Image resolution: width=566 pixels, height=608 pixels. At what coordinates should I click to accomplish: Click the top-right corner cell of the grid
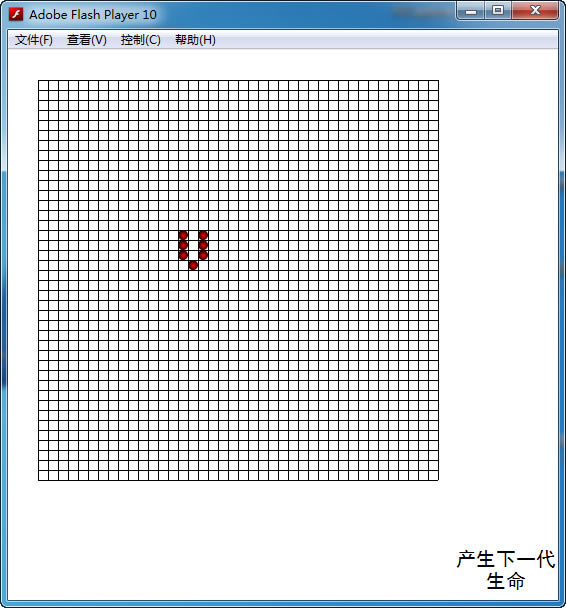point(433,85)
